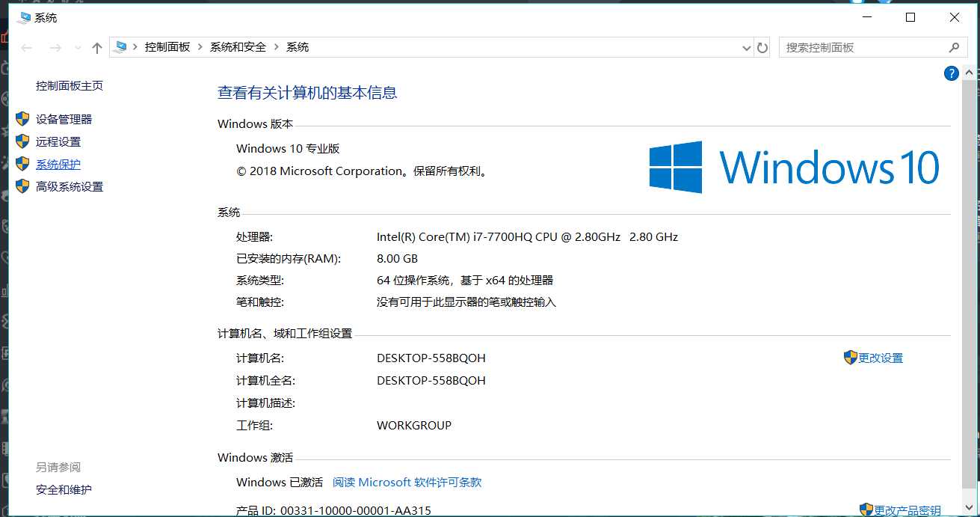Screen dimensions: 980x517
Task: Click computer name value next to 计算机名:
Action: pos(431,358)
